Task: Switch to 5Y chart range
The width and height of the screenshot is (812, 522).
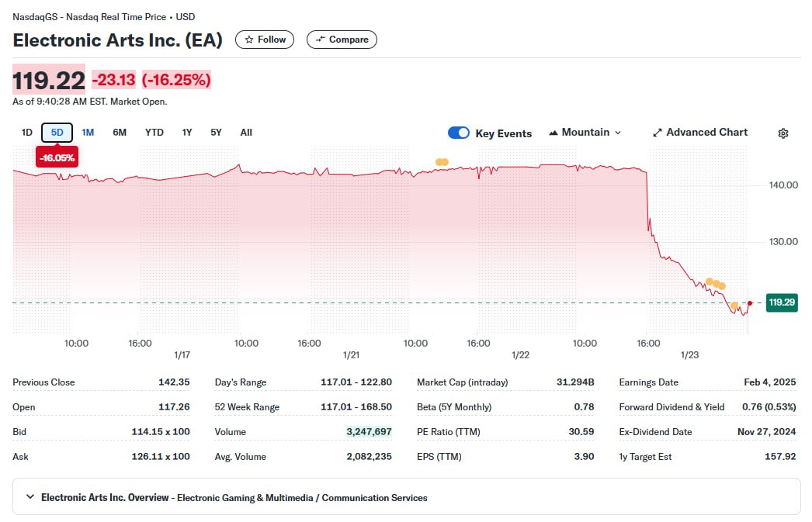Action: point(216,133)
